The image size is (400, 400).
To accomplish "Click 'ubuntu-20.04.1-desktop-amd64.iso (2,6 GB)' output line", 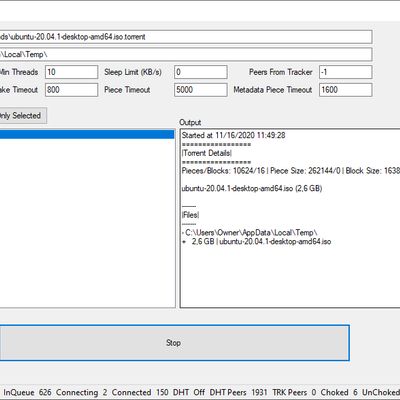I will tap(252, 188).
